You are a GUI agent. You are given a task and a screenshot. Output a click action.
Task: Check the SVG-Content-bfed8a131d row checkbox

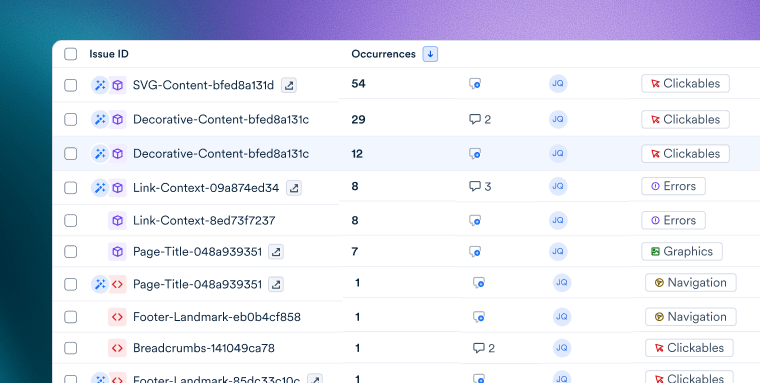pos(71,85)
